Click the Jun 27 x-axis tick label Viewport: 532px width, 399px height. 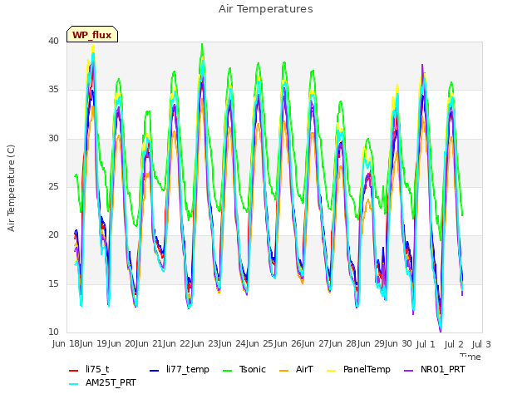(x=315, y=343)
